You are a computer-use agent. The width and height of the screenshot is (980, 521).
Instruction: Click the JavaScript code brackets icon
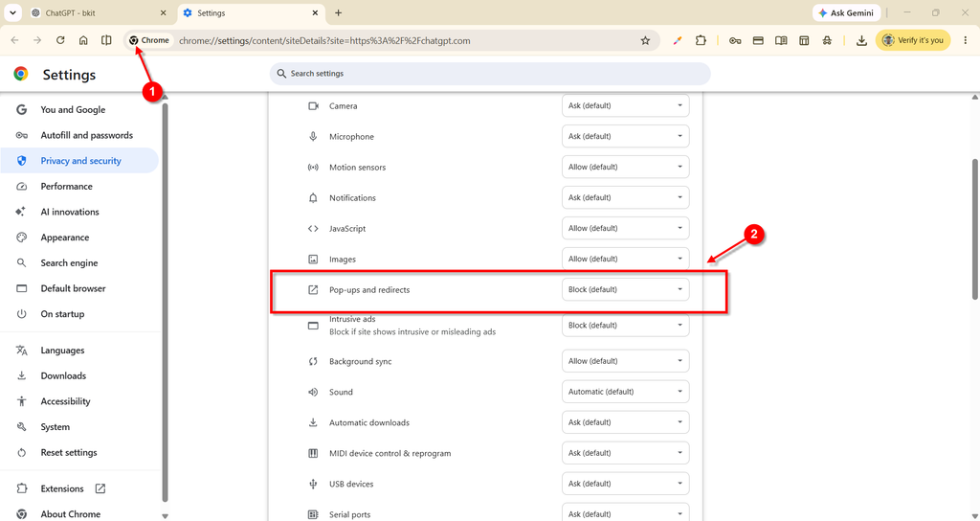click(313, 228)
